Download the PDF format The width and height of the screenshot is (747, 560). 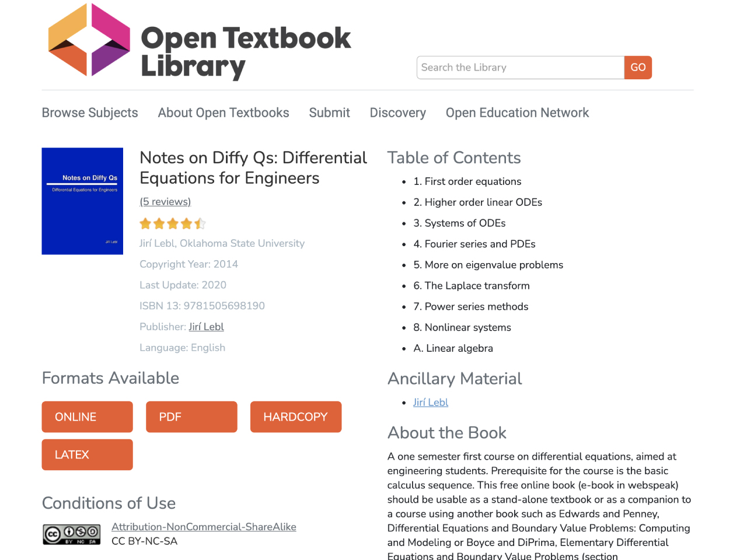click(x=191, y=417)
